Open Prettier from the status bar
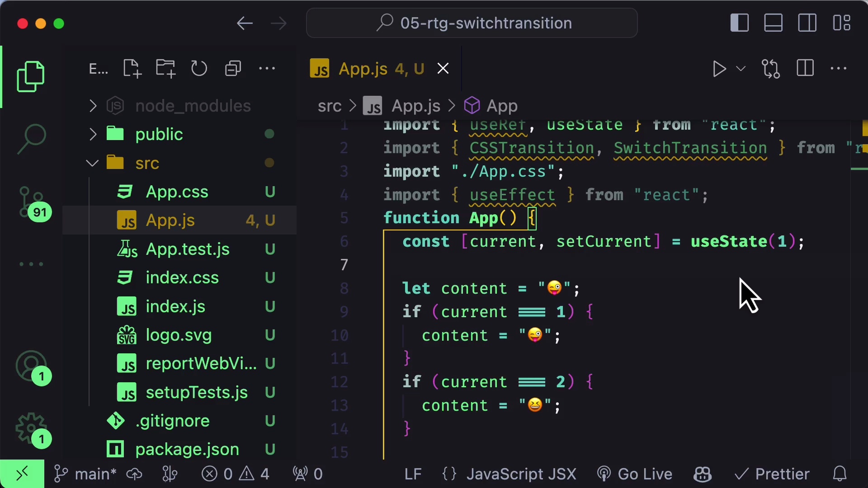Screen dimensions: 868x488 (773, 474)
